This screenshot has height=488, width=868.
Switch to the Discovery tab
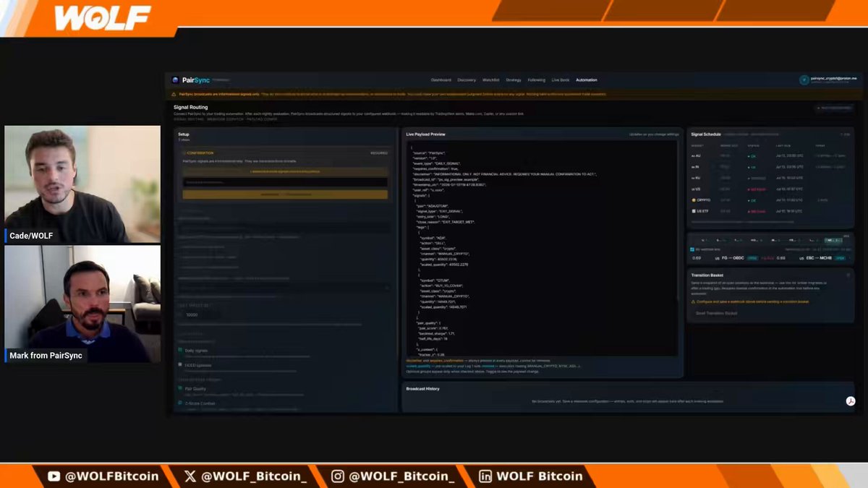point(467,80)
